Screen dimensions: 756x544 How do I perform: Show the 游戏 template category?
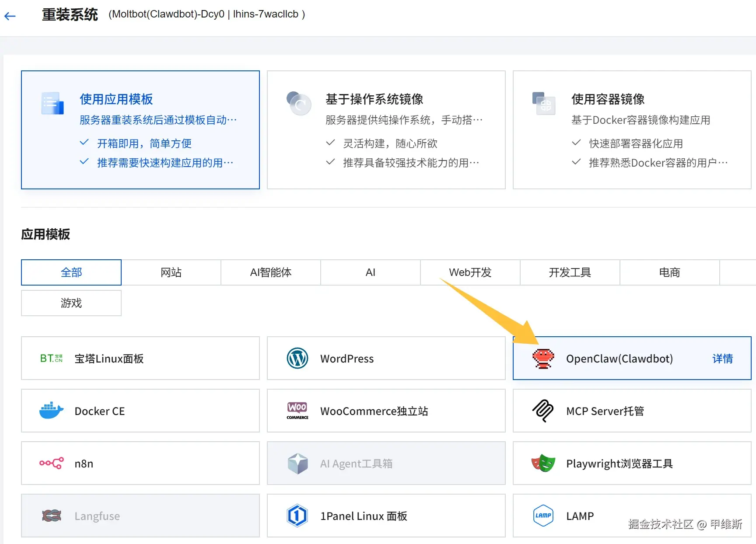pos(71,303)
